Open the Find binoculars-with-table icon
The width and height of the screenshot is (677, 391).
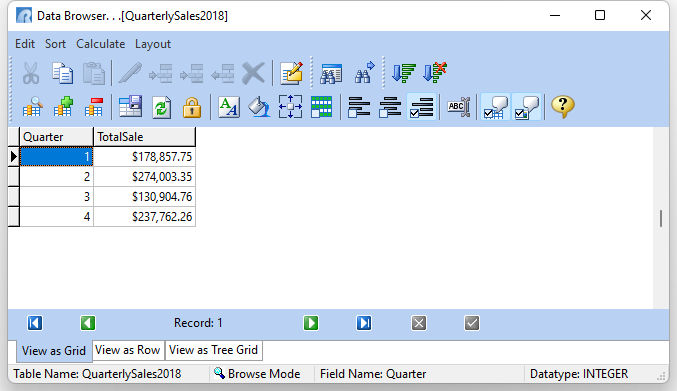tap(331, 73)
